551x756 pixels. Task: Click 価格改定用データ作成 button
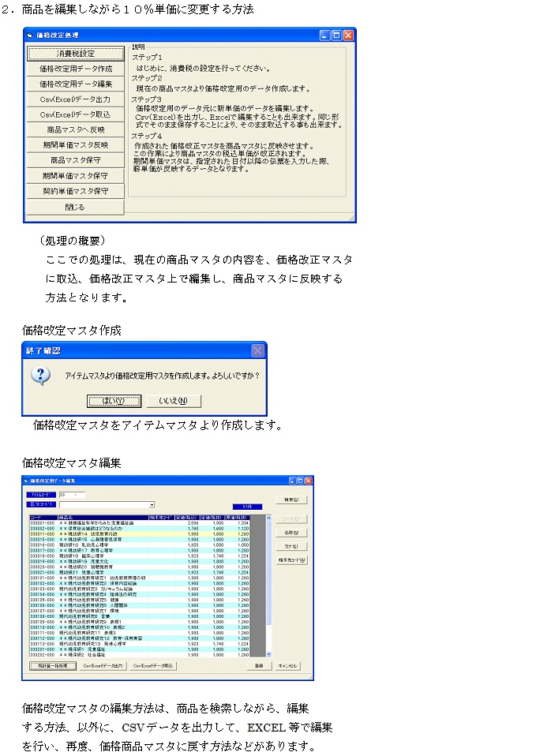click(76, 69)
